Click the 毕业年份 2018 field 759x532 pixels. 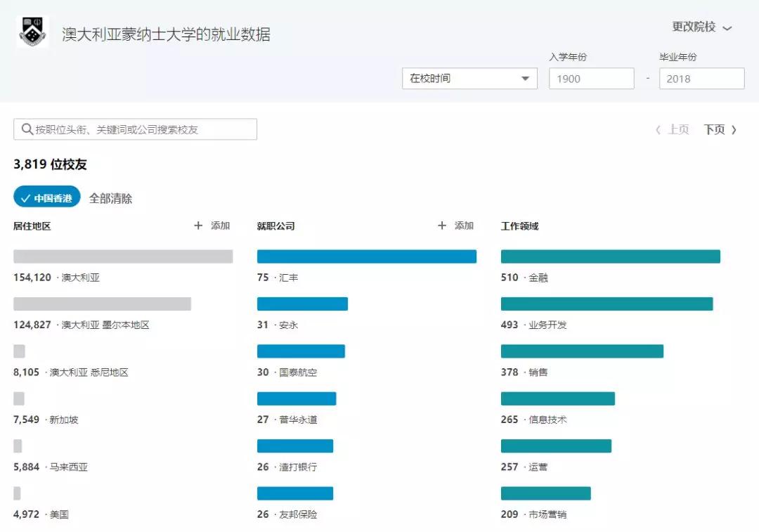coord(701,79)
